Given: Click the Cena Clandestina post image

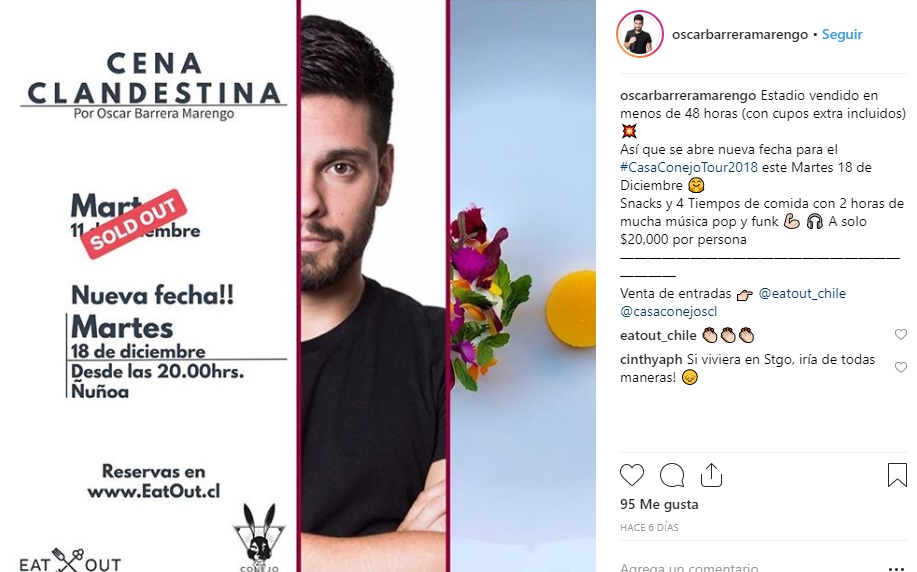Looking at the screenshot, I should [x=298, y=286].
